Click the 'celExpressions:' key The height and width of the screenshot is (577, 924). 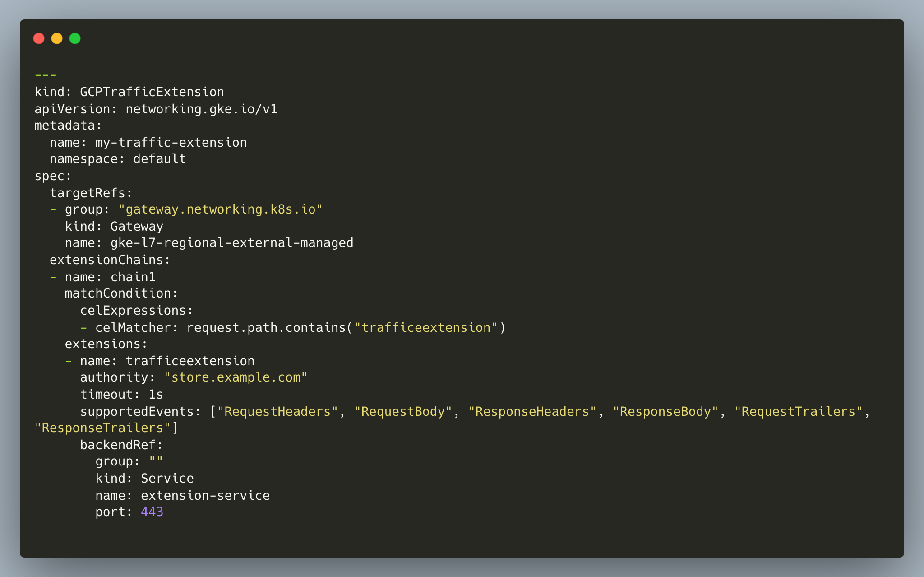pos(137,311)
